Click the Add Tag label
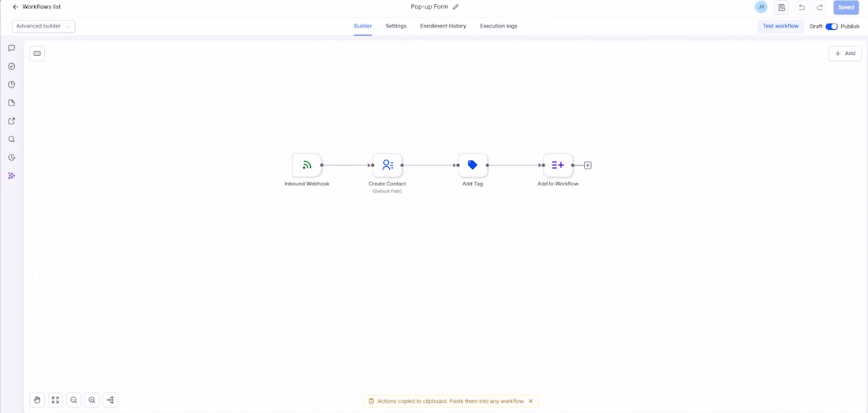Screen dimensions: 868x413 (x=473, y=184)
